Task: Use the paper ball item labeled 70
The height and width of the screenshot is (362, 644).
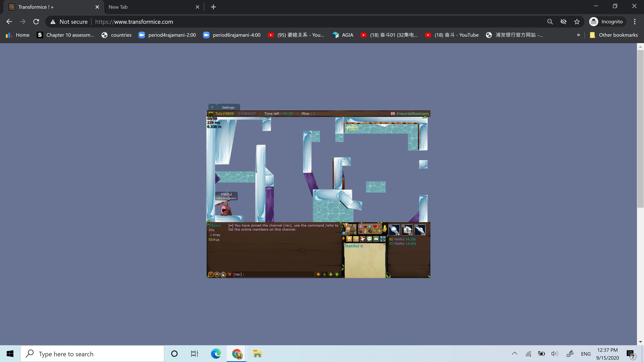Action: coord(407,230)
